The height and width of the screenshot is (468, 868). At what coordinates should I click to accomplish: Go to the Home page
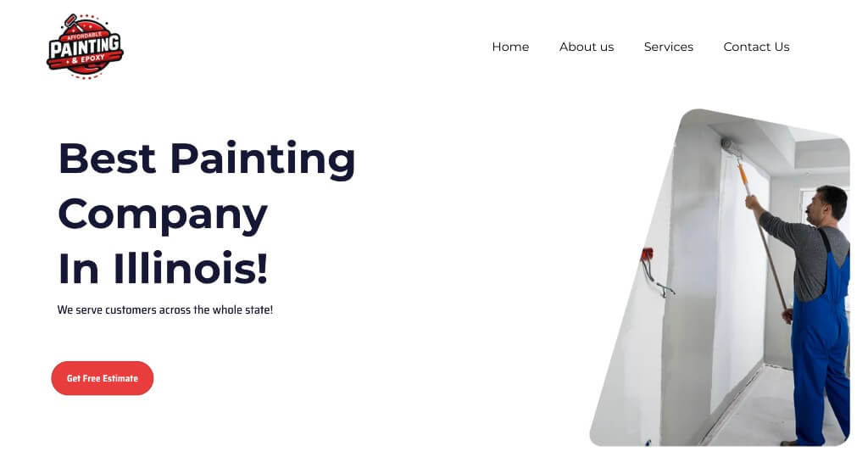tap(510, 47)
